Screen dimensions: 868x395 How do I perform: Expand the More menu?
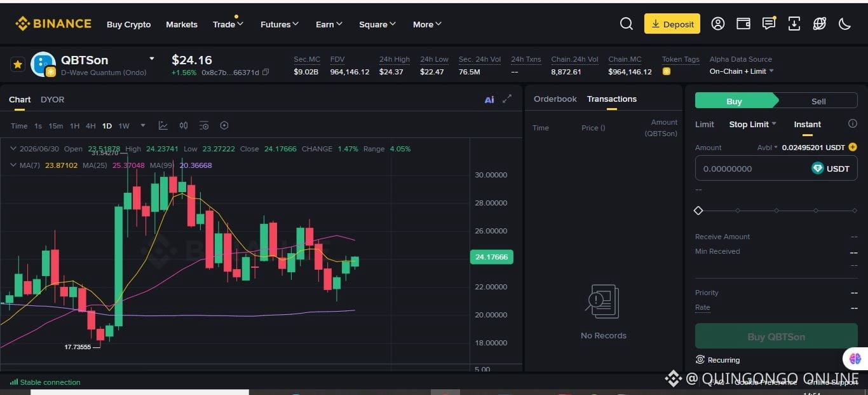pos(427,24)
